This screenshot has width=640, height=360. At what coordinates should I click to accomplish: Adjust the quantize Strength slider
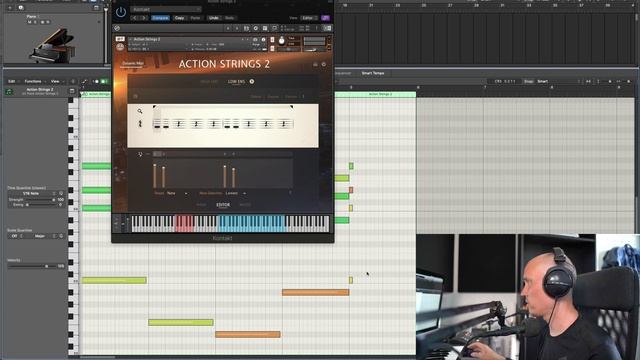[40, 200]
